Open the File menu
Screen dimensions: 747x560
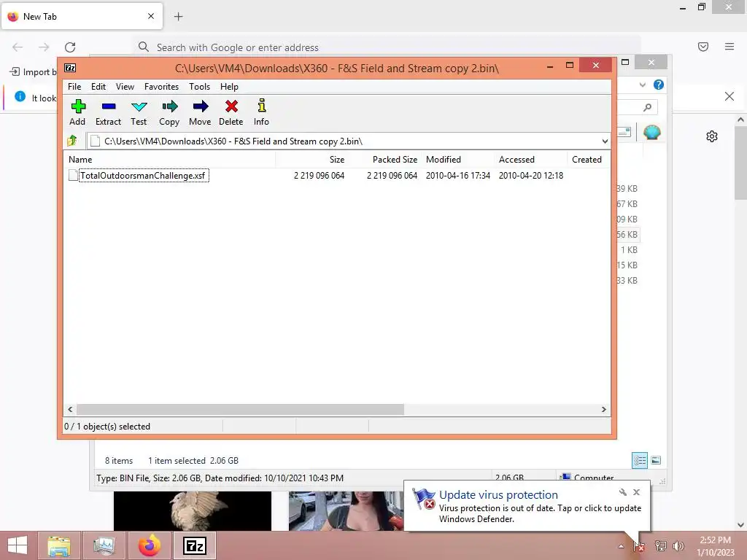[74, 87]
